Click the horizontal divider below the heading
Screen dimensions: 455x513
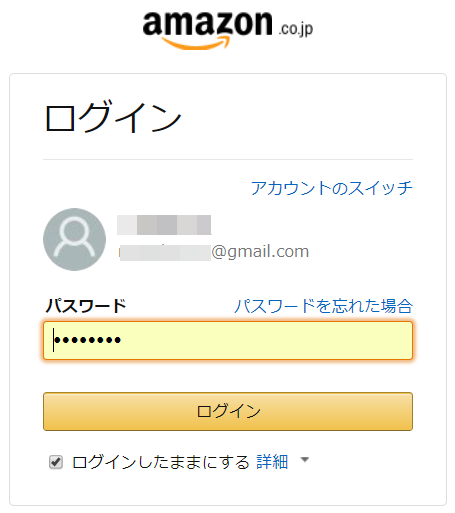(228, 160)
